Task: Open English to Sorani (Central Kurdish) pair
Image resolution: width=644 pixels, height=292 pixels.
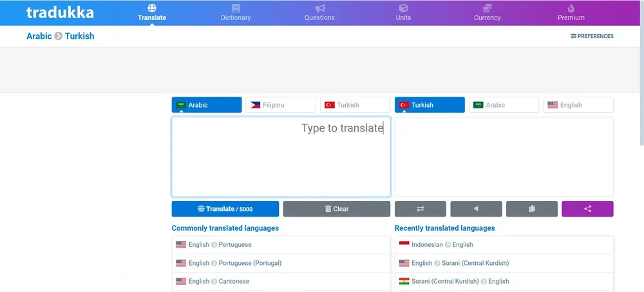Action: coord(504,263)
